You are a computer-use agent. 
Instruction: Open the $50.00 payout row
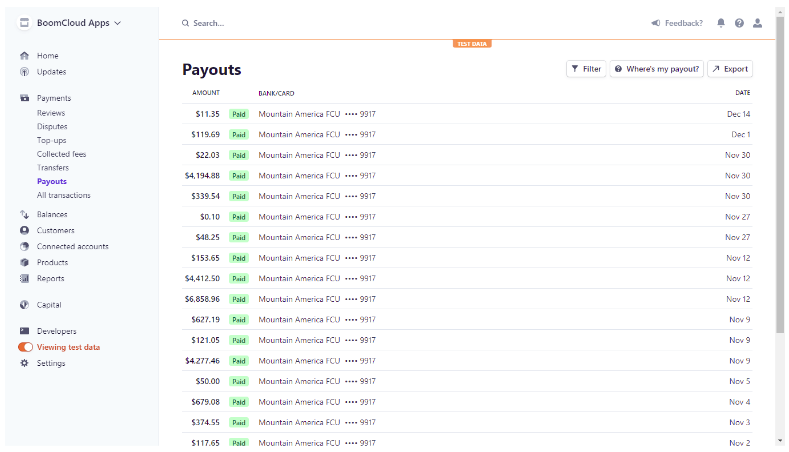click(x=467, y=382)
